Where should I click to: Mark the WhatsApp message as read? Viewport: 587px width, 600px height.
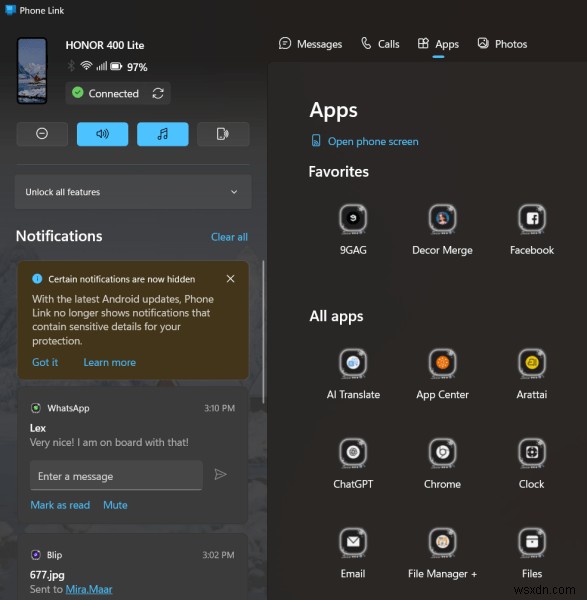60,505
